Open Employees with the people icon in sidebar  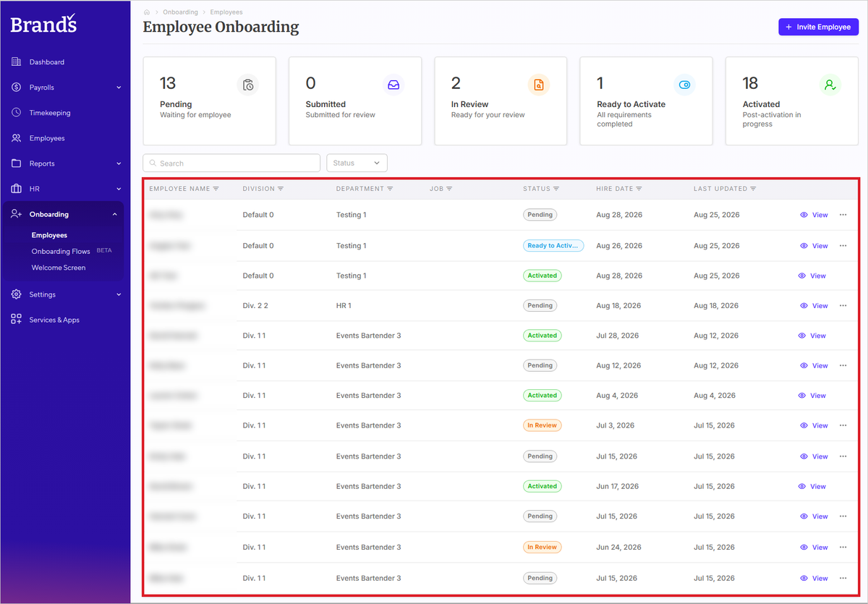[16, 138]
